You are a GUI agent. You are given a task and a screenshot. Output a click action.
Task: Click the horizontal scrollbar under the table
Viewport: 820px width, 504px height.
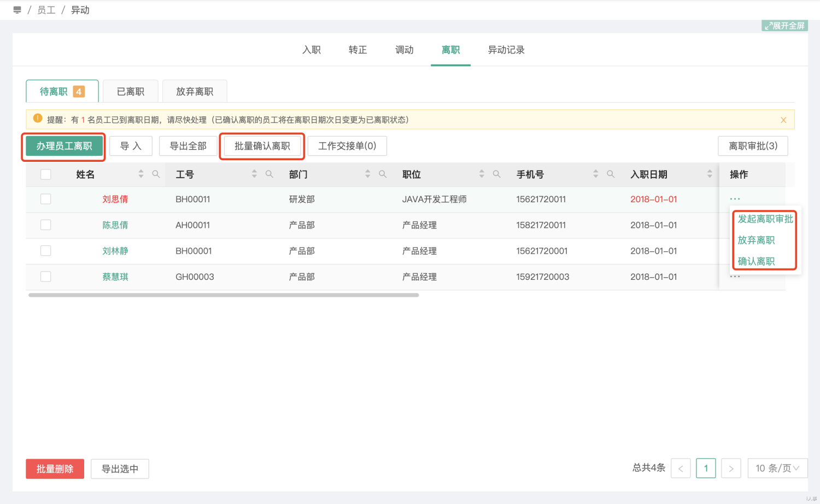[x=224, y=295]
